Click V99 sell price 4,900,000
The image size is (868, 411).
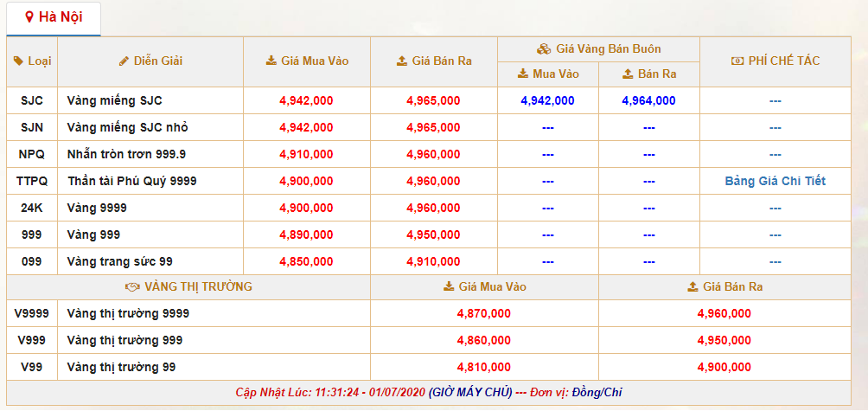(x=724, y=367)
